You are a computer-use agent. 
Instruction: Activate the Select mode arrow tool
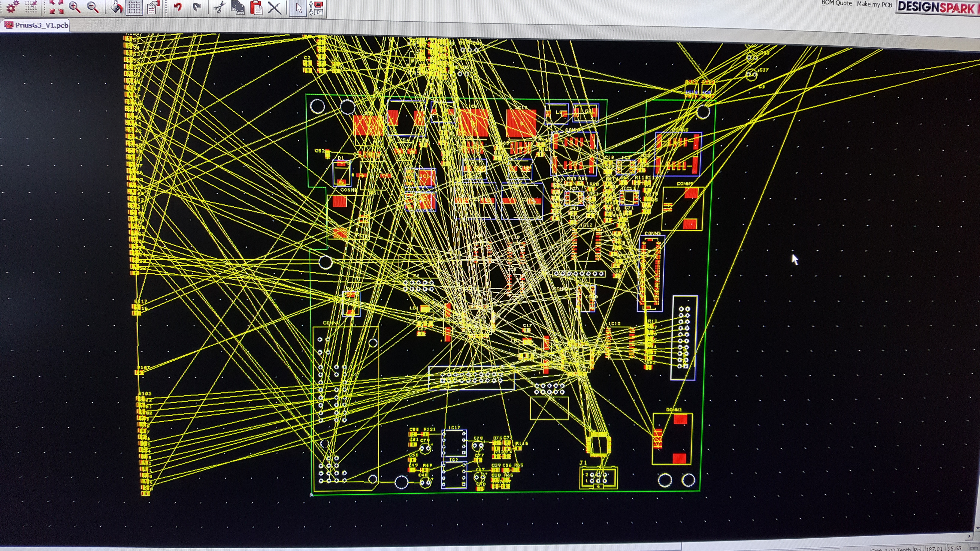(x=298, y=8)
